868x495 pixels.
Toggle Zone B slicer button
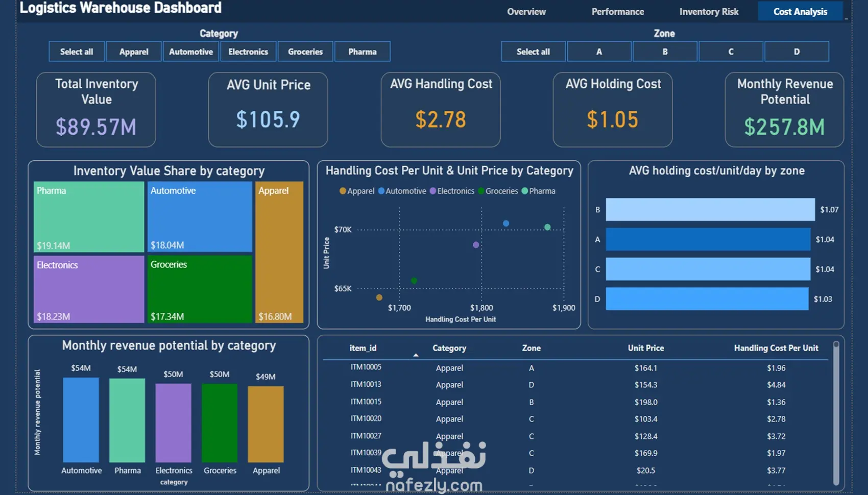tap(665, 52)
